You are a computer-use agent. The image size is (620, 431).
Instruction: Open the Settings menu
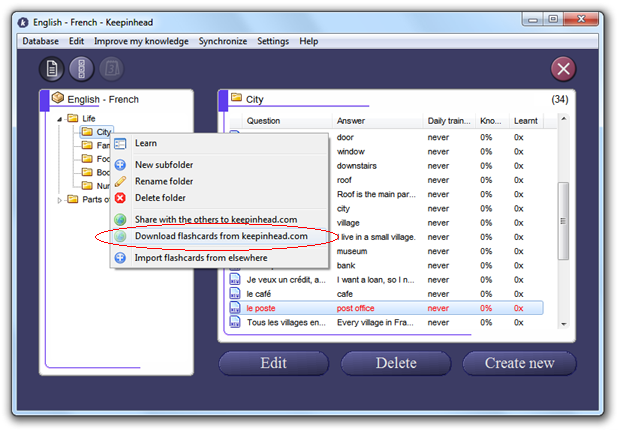(273, 41)
